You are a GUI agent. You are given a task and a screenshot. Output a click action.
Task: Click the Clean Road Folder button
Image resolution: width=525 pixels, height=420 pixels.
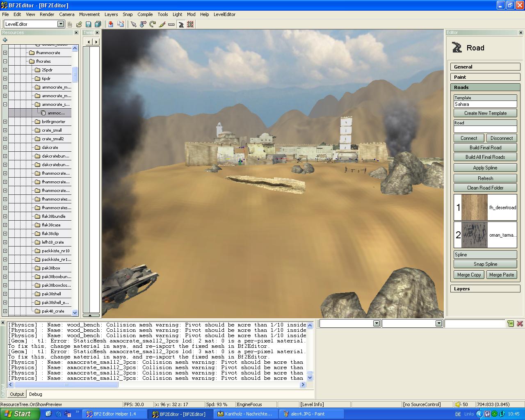point(485,188)
